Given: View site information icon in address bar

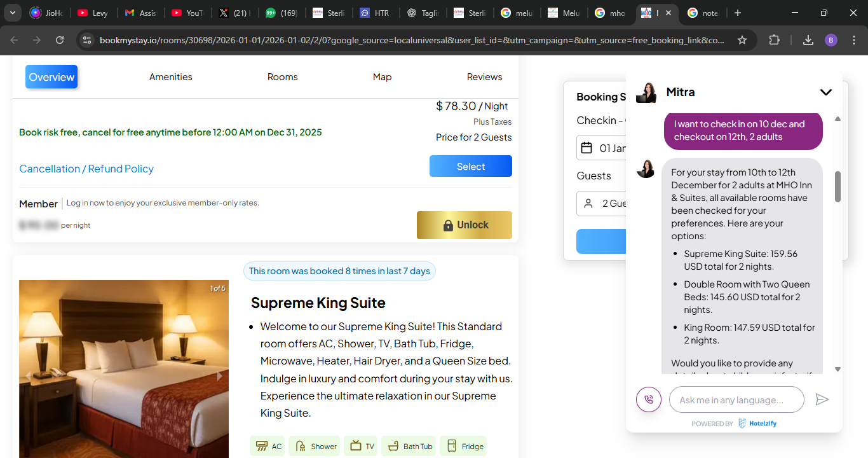Looking at the screenshot, I should (x=87, y=40).
